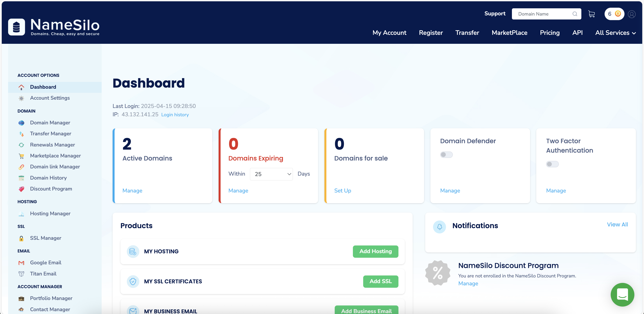Open MarketPlace in top navigation

tap(509, 33)
